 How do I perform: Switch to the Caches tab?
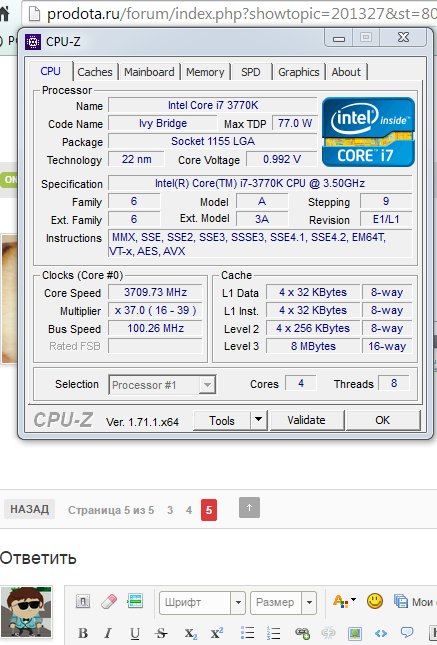[95, 72]
